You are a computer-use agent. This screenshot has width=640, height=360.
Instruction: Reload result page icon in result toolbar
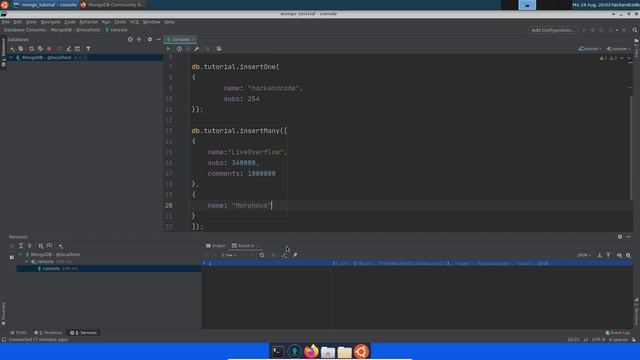(x=262, y=255)
